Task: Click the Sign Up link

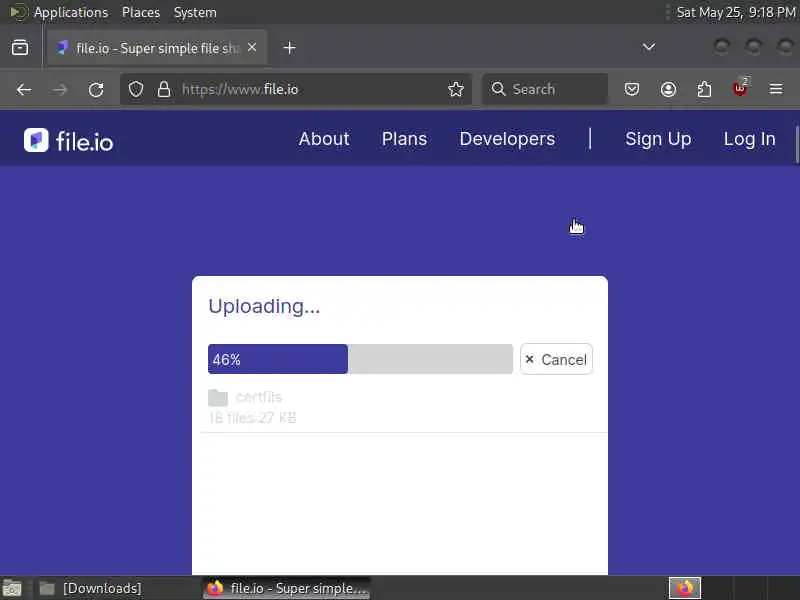Action: 658,139
